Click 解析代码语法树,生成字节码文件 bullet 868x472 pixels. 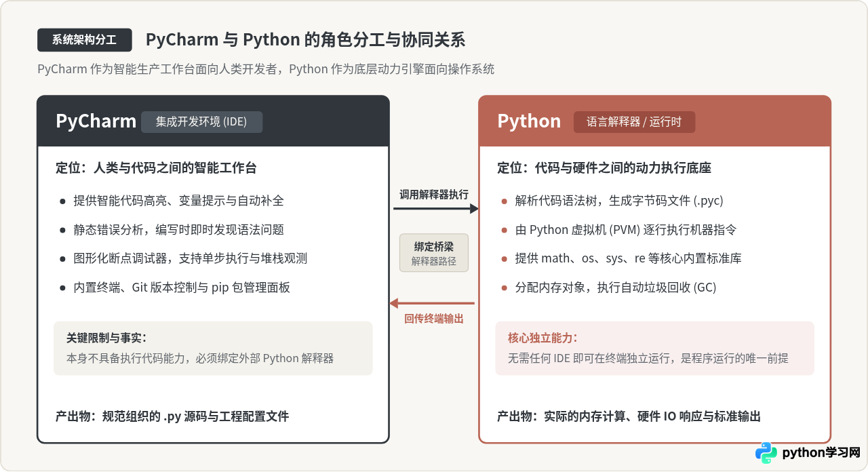[x=619, y=201]
